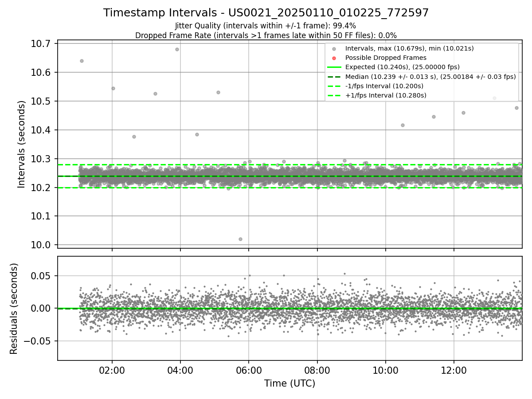Viewport: 532px width, 399px height.
Task: Click the red dropped-frames marker in the legend
Action: pyautogui.click(x=334, y=58)
